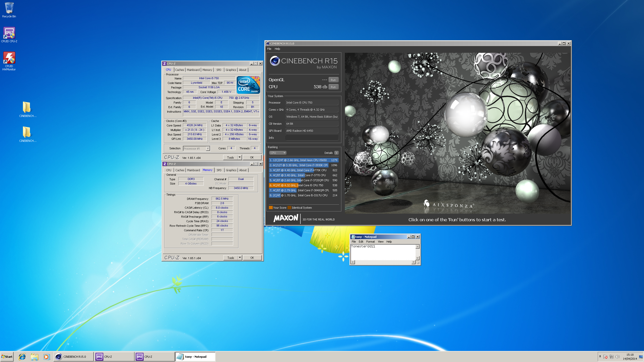Image resolution: width=644 pixels, height=362 pixels.
Task: Run the CPU benchmark test
Action: coord(333,87)
